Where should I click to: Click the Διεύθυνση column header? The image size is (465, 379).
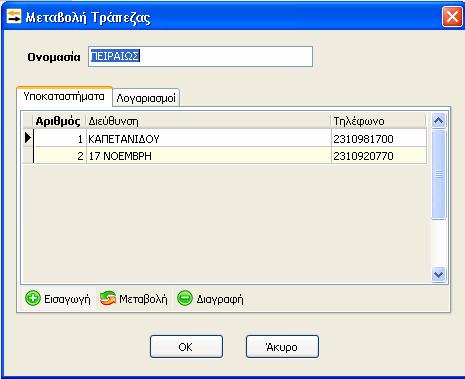click(x=208, y=121)
